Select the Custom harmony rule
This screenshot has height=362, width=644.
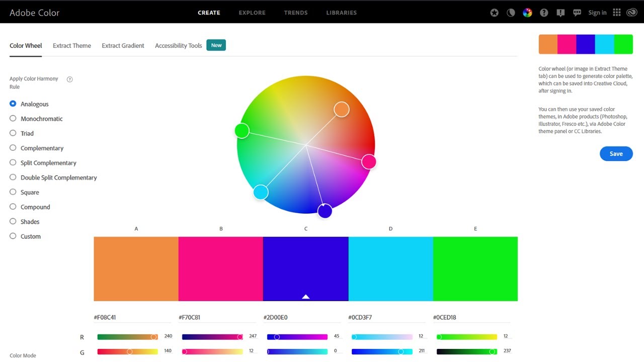(25, 236)
